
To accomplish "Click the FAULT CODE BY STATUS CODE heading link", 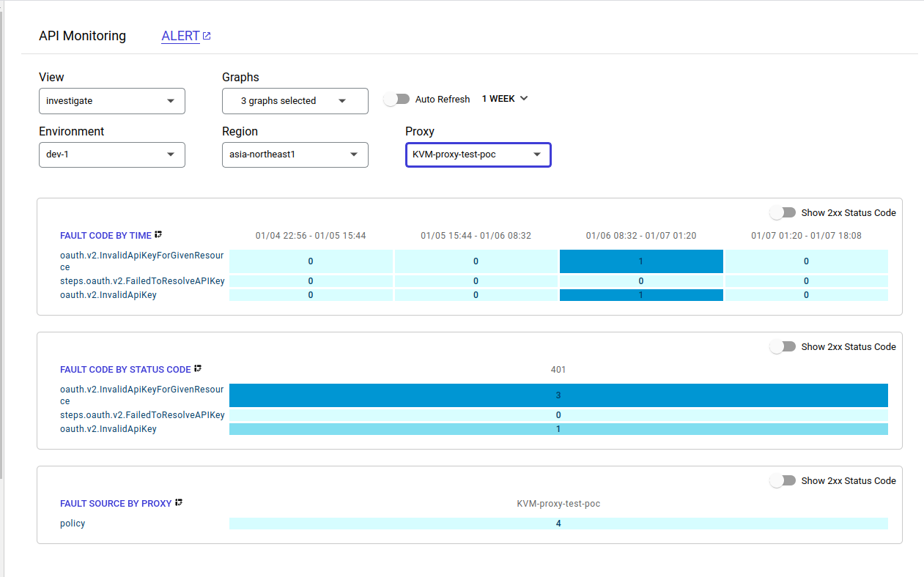I will point(125,370).
